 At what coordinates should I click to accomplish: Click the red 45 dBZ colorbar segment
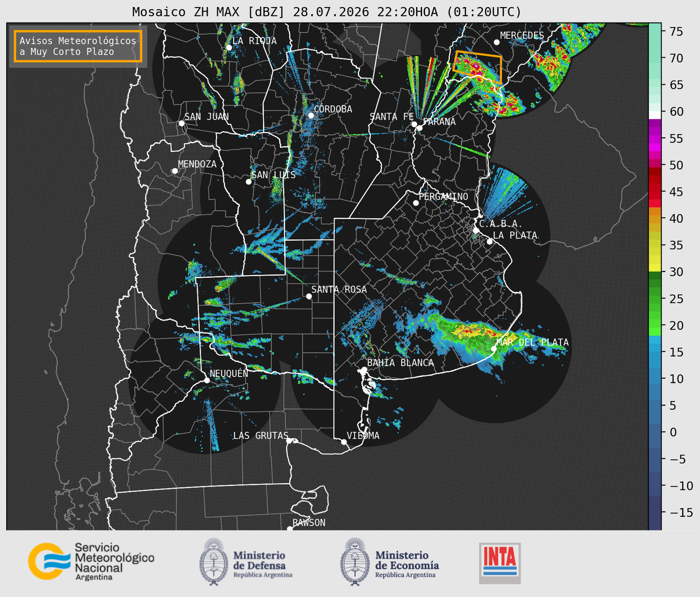pyautogui.click(x=655, y=192)
